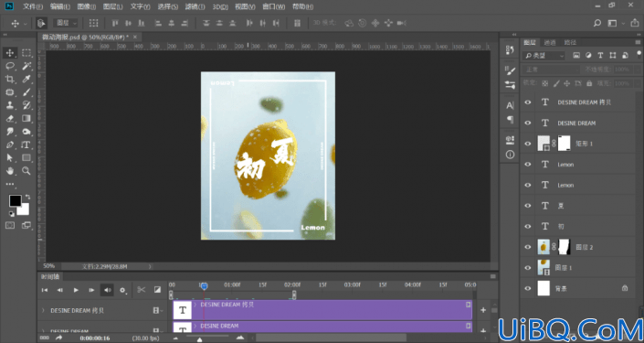Image resolution: width=644 pixels, height=343 pixels.
Task: Click the timeline zoom slider
Action: pos(200,339)
